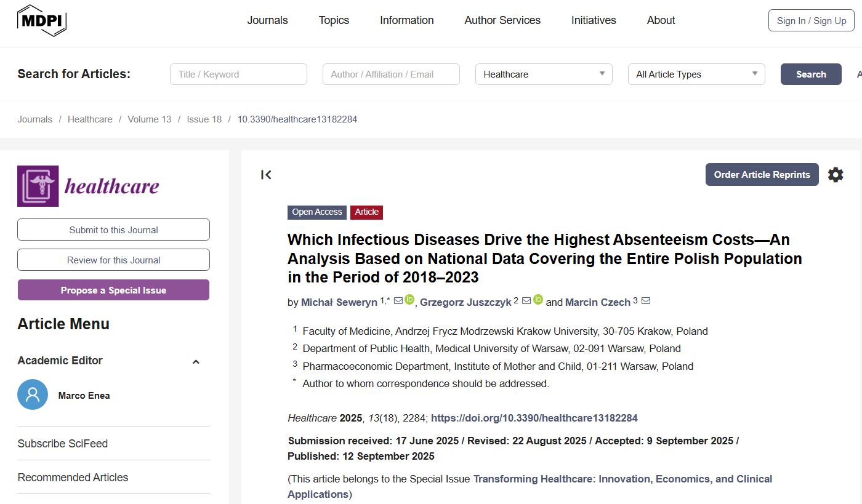The image size is (862, 504).
Task: Open Michał Seweryn's ORCID icon
Action: tap(409, 300)
